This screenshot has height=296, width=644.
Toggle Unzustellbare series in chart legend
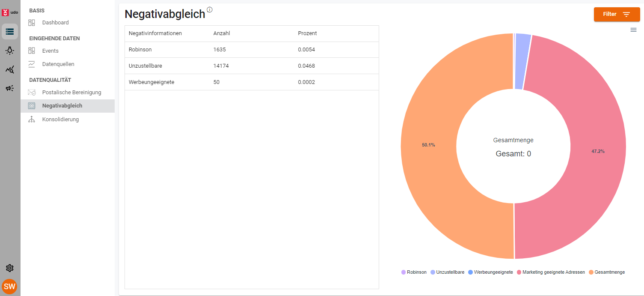tap(447, 272)
